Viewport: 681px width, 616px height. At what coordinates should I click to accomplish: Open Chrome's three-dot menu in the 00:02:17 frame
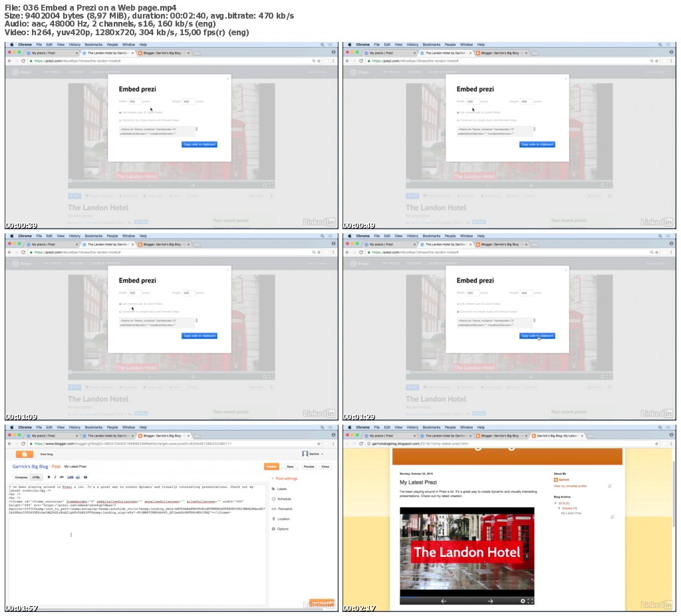[x=671, y=444]
